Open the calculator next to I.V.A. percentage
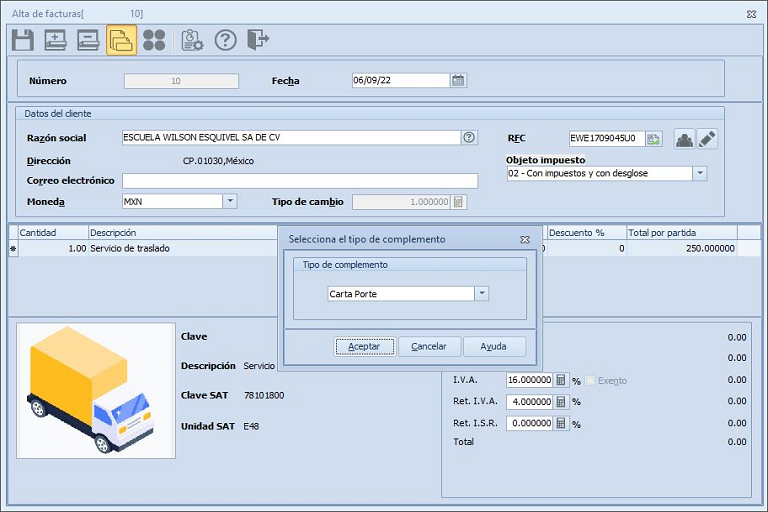This screenshot has height=512, width=768. pyautogui.click(x=561, y=380)
